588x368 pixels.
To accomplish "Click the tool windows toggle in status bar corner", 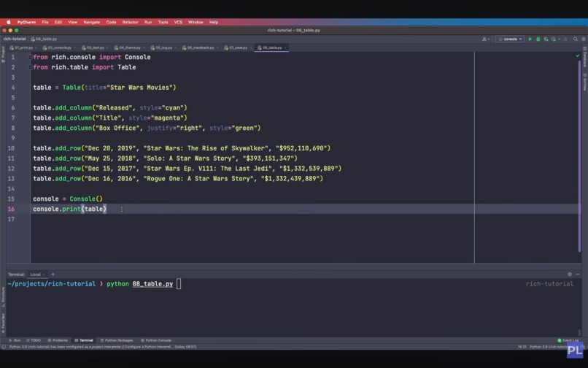I will coord(4,347).
